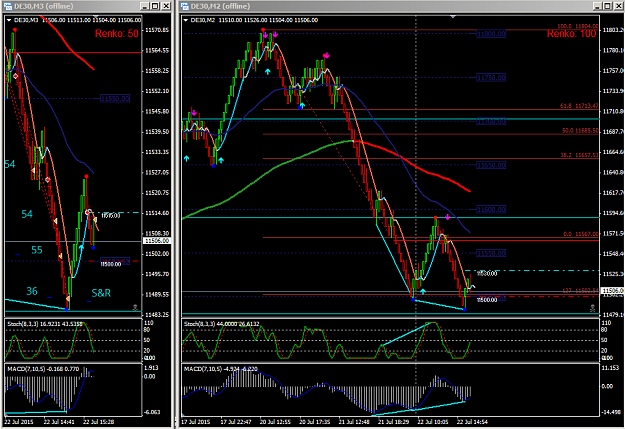Close the DE30,M3 chart window

[x=166, y=6]
